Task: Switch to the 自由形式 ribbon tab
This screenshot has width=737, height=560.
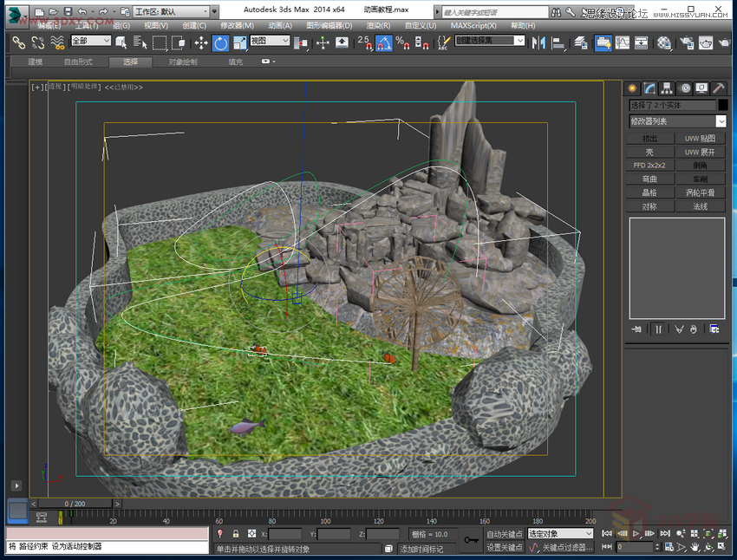Action: pos(77,62)
